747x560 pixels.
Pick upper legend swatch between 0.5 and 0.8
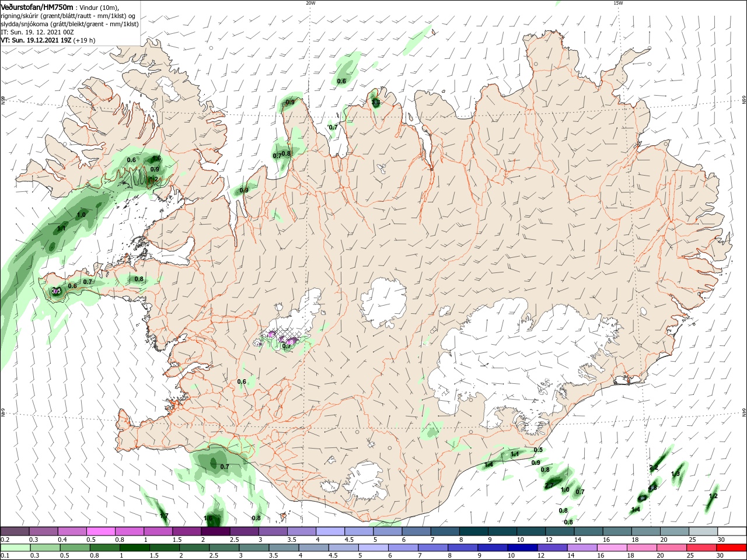[101, 531]
